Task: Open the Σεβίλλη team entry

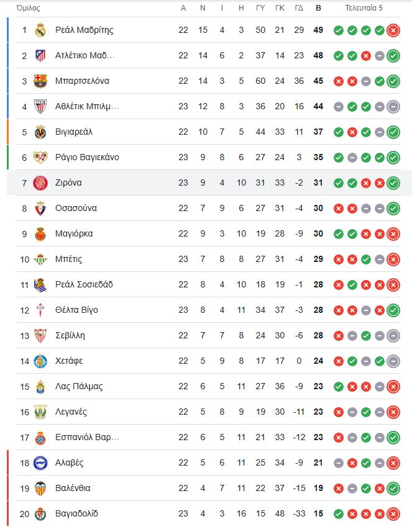Action: (70, 336)
